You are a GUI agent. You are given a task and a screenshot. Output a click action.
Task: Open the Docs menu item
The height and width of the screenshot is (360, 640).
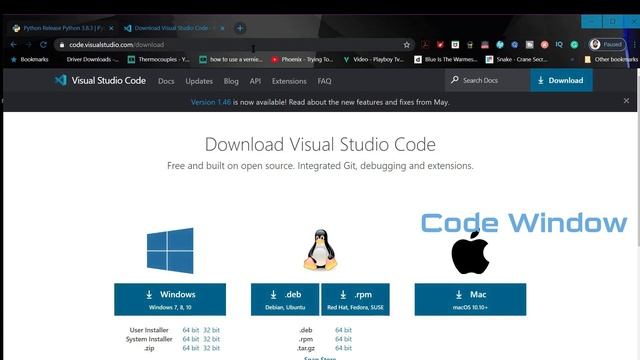pyautogui.click(x=166, y=81)
